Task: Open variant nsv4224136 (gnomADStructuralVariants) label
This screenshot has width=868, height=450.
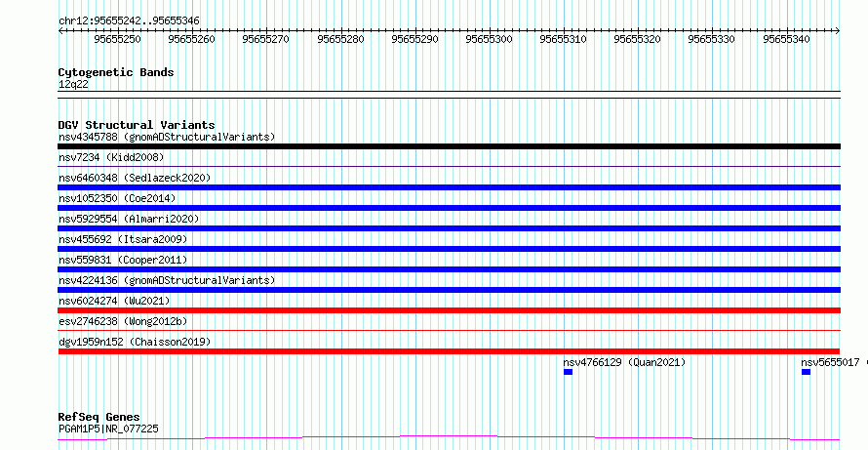Action: coord(167,280)
